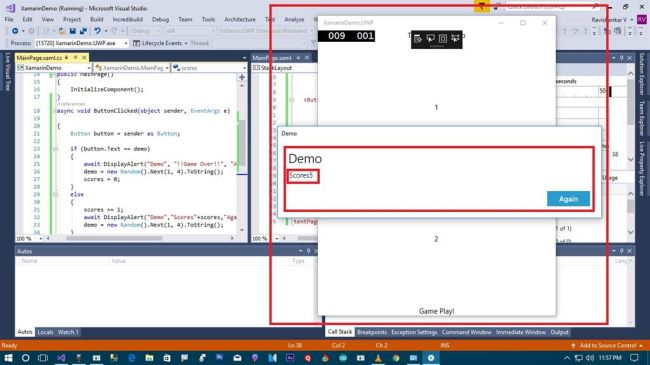650x365 pixels.
Task: Open the Live Property Explorer side tab
Action: click(642, 169)
